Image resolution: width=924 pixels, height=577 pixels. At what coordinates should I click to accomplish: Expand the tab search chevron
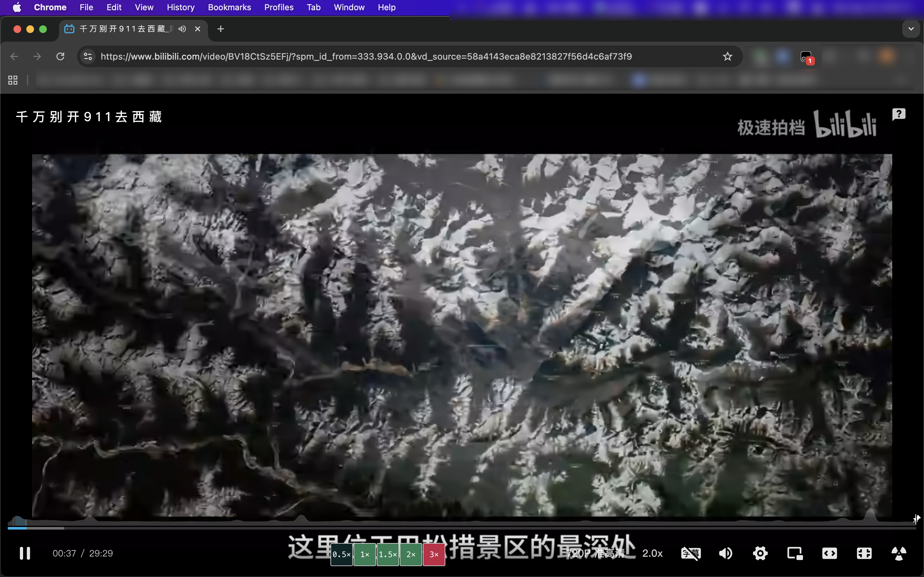[911, 29]
